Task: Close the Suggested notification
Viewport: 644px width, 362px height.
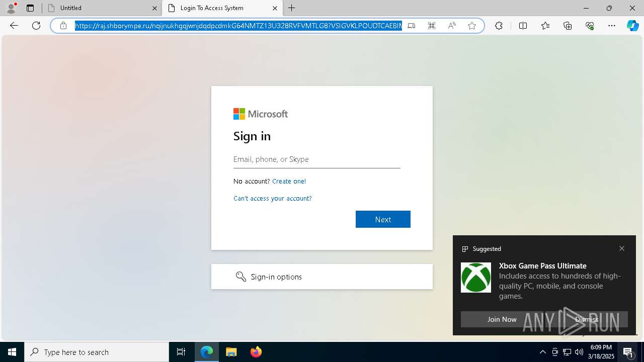Action: pyautogui.click(x=622, y=248)
